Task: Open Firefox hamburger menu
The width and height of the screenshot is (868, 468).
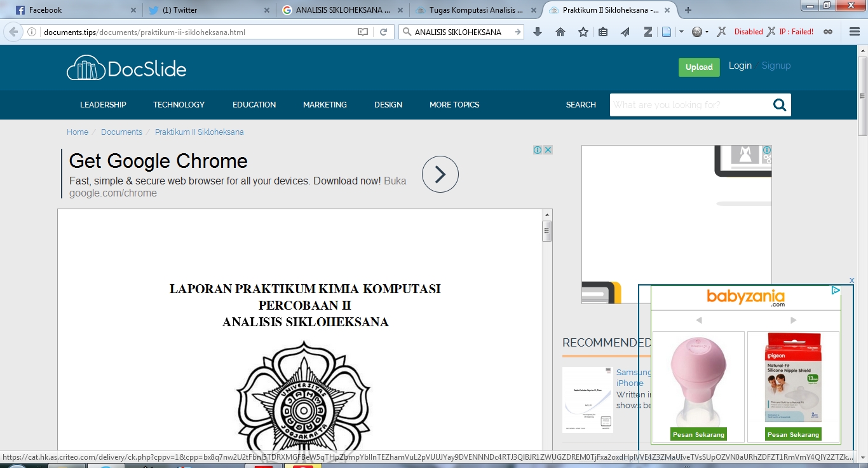Action: tap(855, 32)
